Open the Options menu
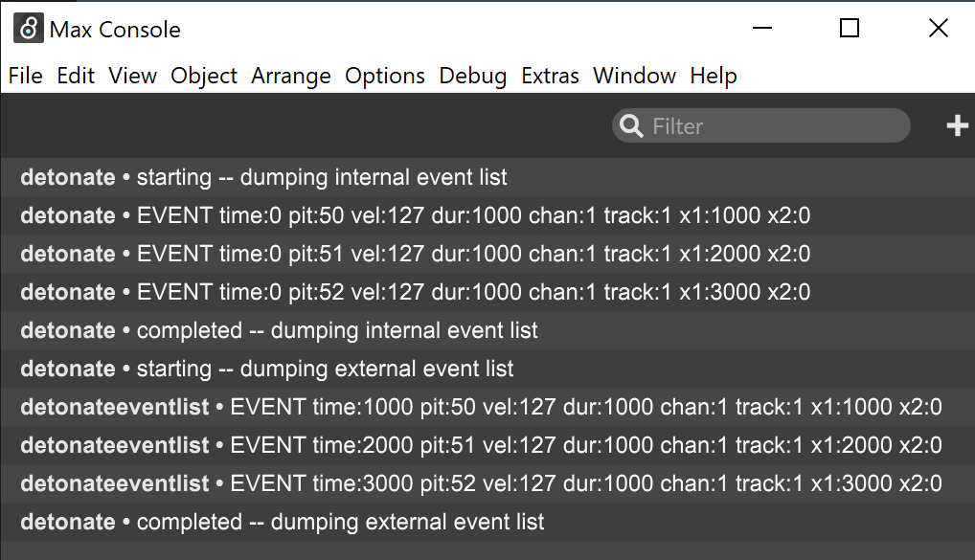Screen dimensions: 975x560 [385, 76]
